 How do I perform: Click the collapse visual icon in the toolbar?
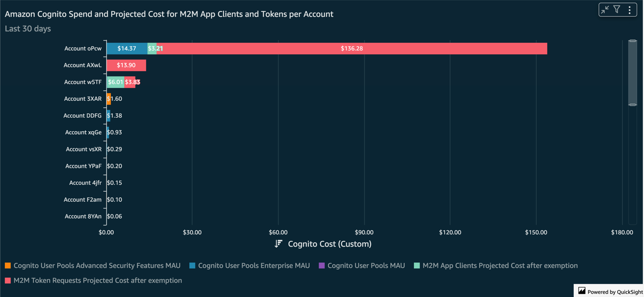pyautogui.click(x=605, y=9)
